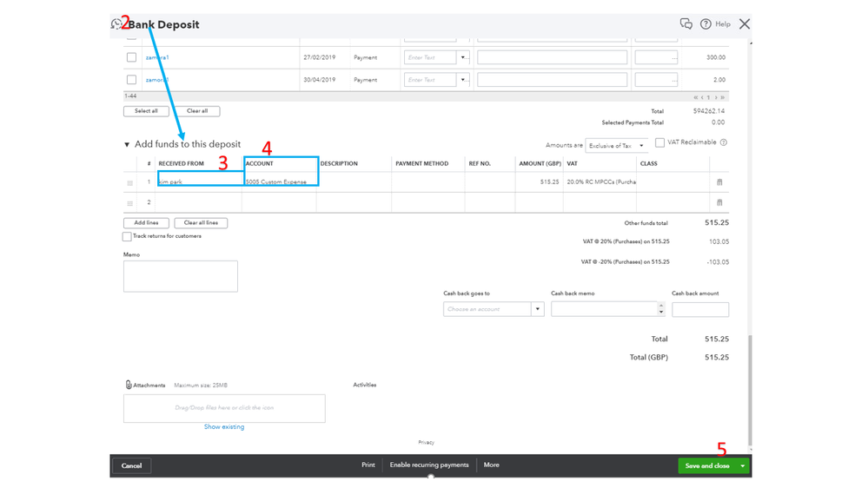868x488 pixels.
Task: Click the Help question mark icon
Action: click(706, 23)
